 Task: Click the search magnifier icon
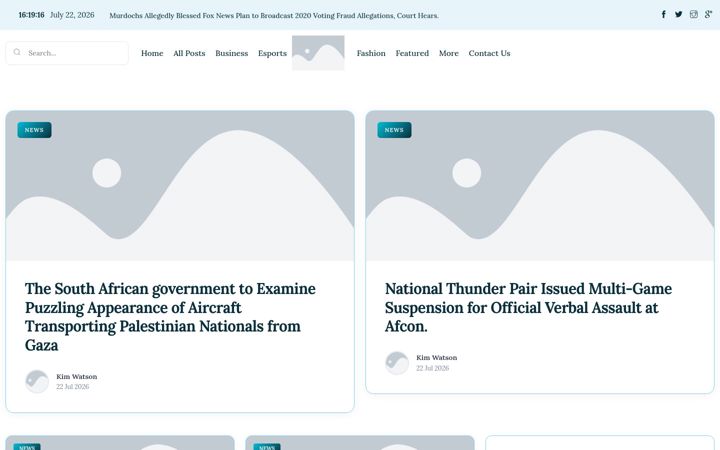click(x=17, y=52)
